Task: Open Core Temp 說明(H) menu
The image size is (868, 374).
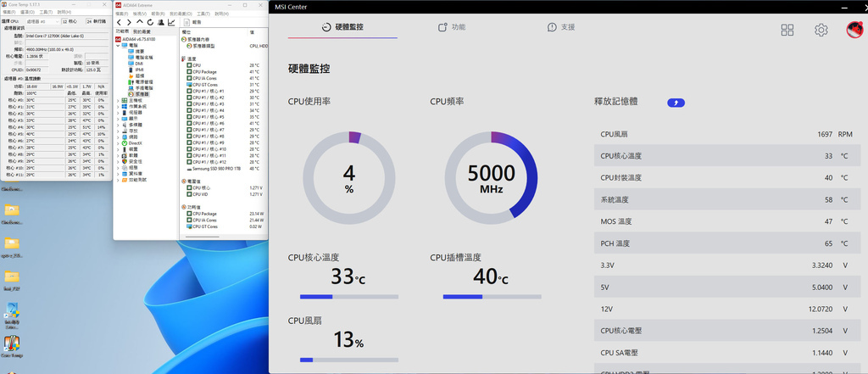Action: pyautogui.click(x=64, y=12)
